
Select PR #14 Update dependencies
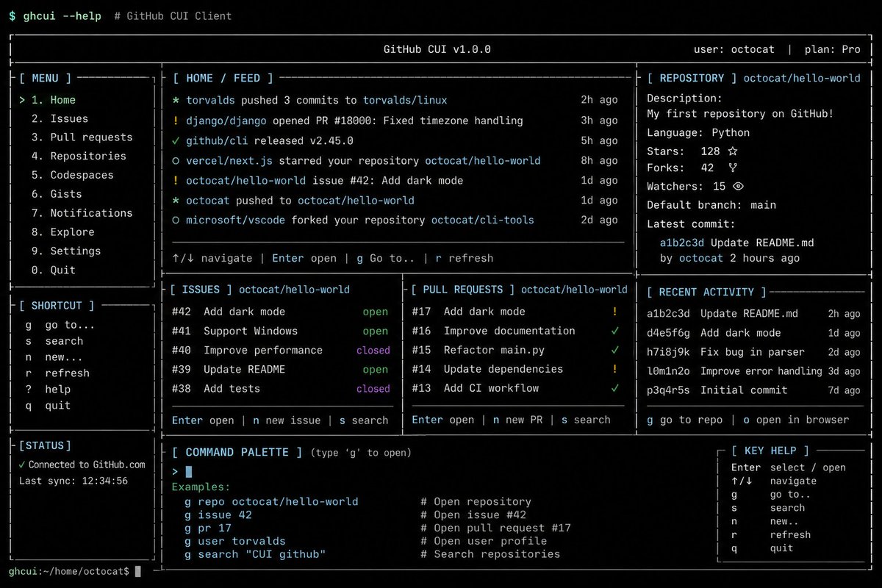click(515, 369)
